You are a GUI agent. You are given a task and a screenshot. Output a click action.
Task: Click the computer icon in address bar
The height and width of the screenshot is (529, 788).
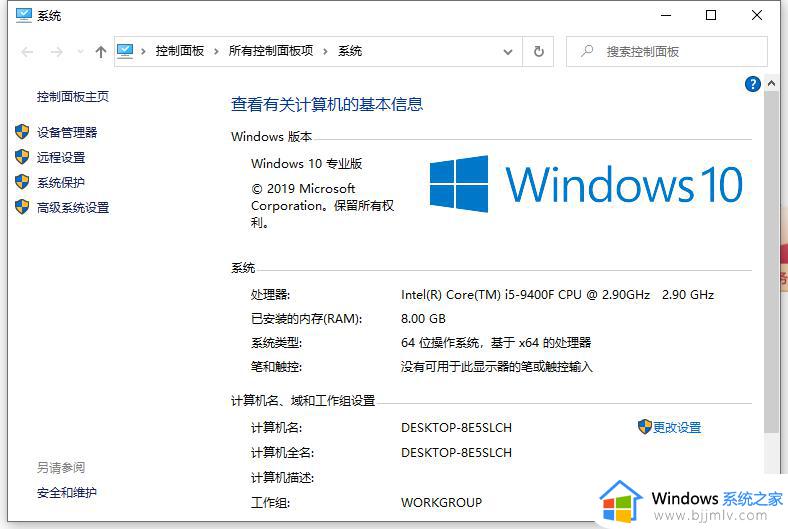(x=125, y=51)
